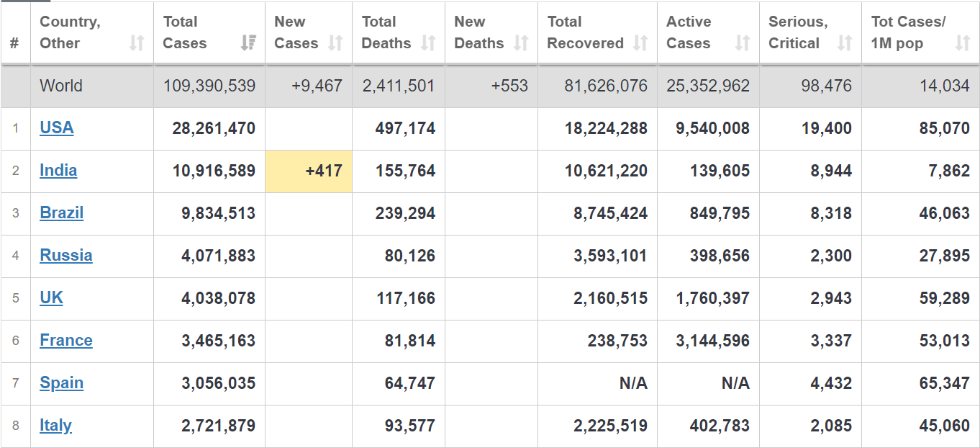Open the India country link
Viewport: 980px width, 448px height.
58,171
